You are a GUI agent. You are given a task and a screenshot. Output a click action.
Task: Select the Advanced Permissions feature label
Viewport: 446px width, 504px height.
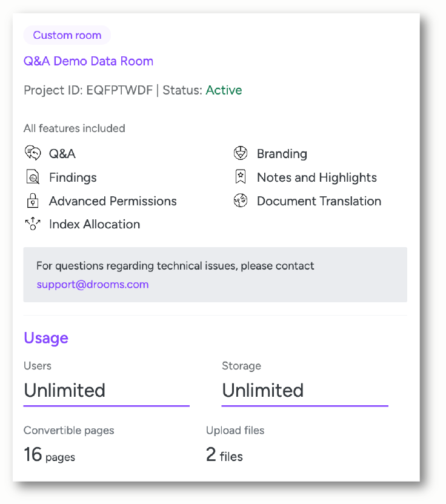pyautogui.click(x=113, y=201)
